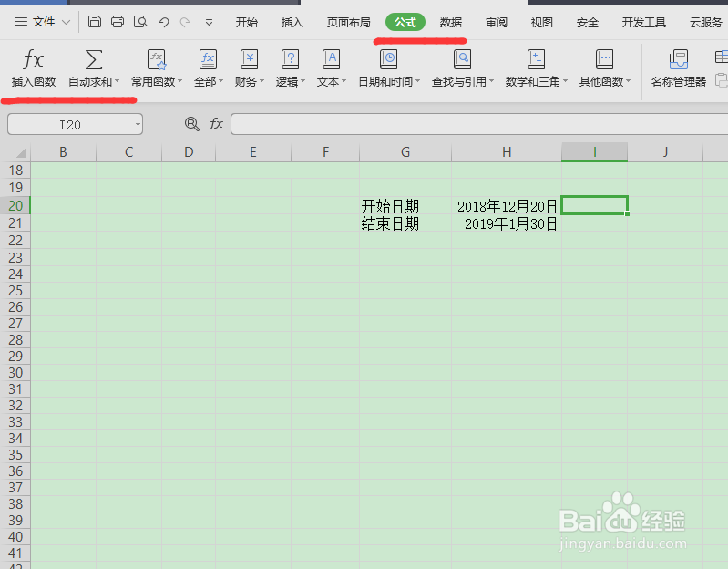This screenshot has height=569, width=728.
Task: Click the Print Preview icon
Action: 140,21
